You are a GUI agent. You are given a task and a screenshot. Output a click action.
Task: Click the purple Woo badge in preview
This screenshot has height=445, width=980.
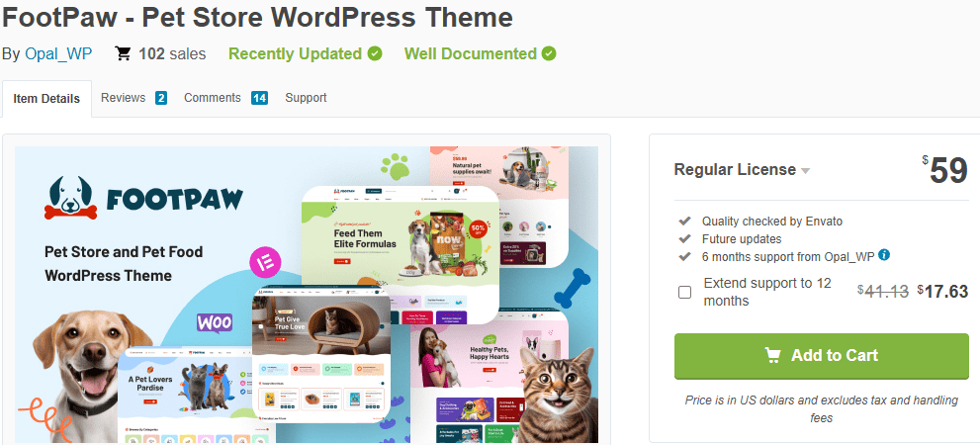coord(215,323)
